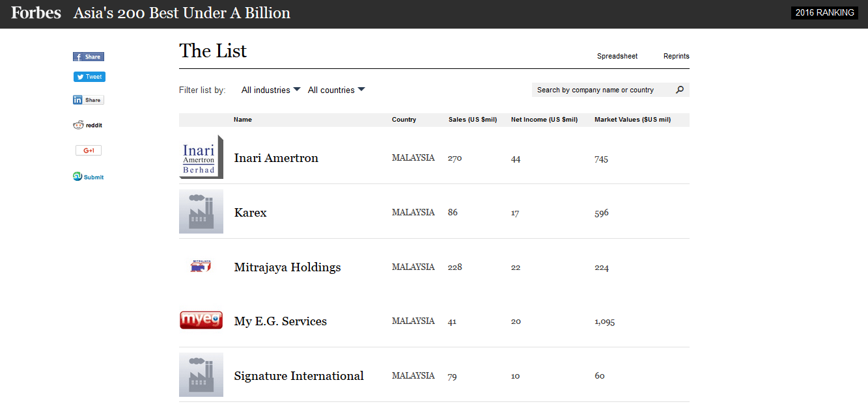The height and width of the screenshot is (417, 868).
Task: Click Signature International placeholder image
Action: 201,375
